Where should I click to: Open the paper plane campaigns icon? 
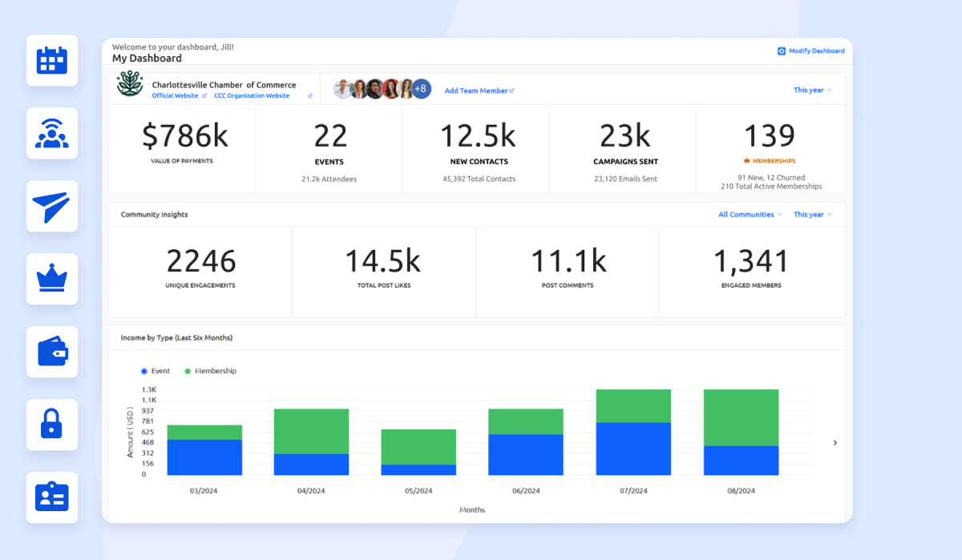(x=52, y=207)
